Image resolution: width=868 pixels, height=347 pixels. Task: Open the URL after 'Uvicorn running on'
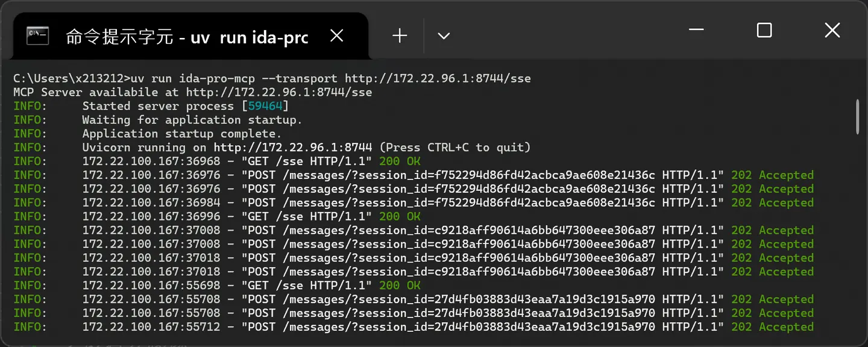click(x=293, y=148)
